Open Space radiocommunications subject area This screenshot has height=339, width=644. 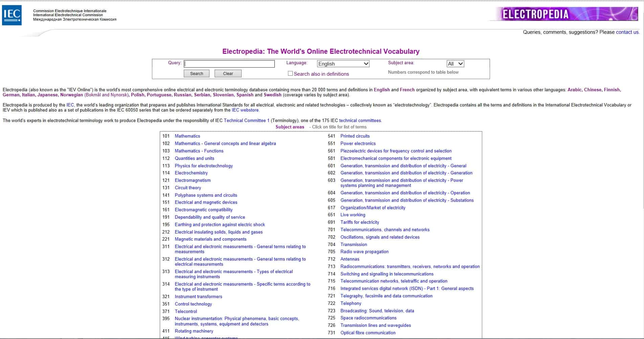[x=369, y=318]
